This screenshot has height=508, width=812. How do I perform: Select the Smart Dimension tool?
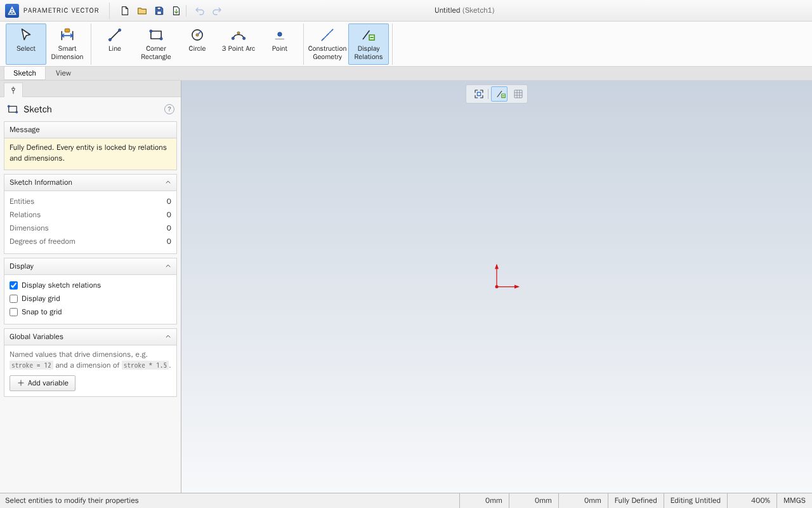(67, 44)
